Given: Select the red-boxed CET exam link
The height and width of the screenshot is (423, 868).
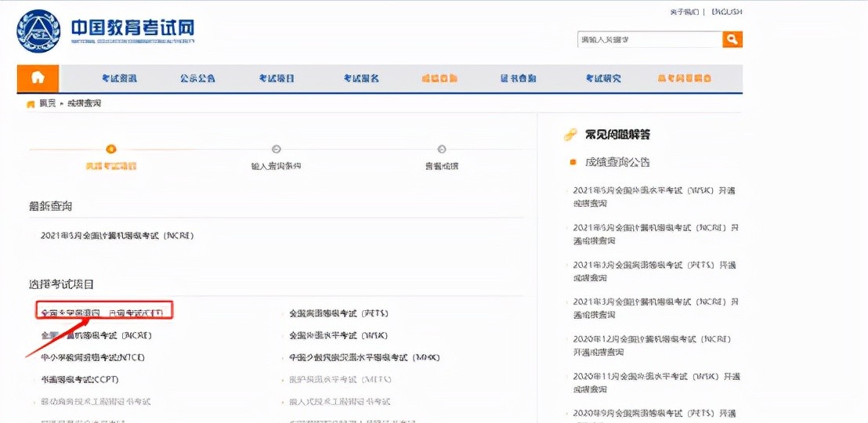Looking at the screenshot, I should (x=103, y=313).
